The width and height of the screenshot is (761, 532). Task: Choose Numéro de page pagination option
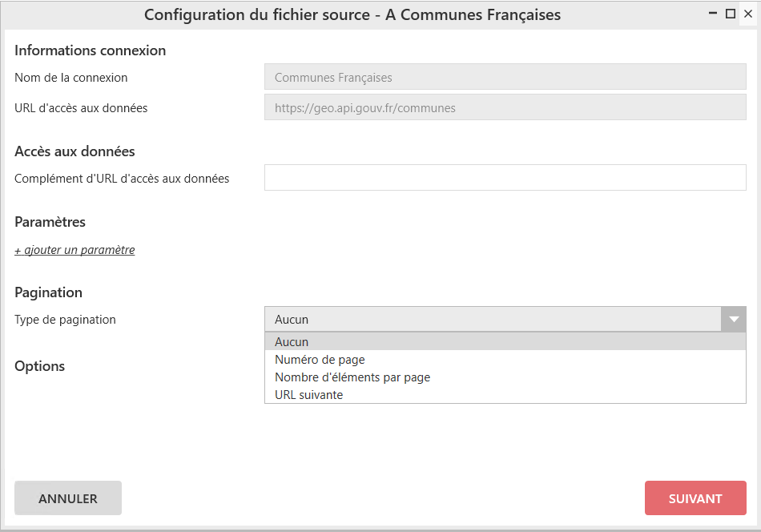point(320,360)
